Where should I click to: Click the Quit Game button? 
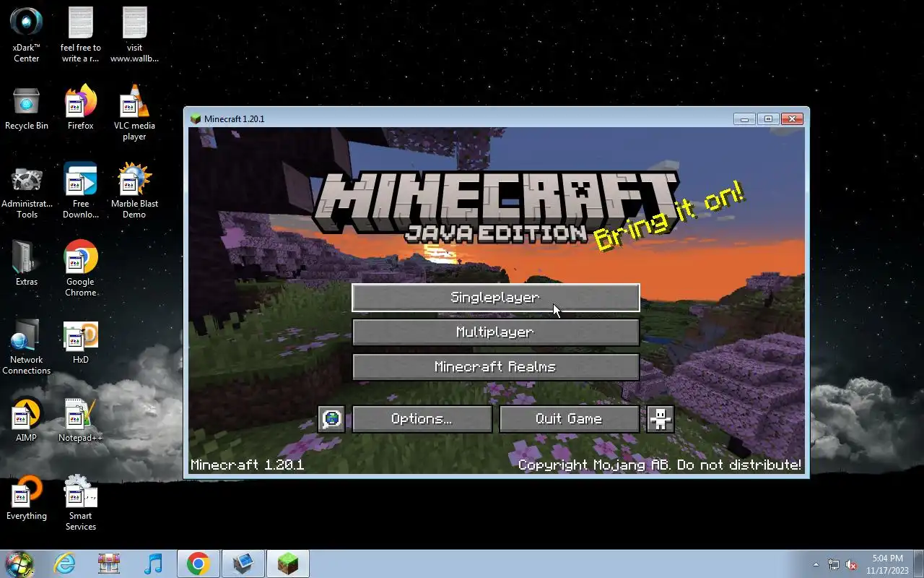click(x=569, y=419)
